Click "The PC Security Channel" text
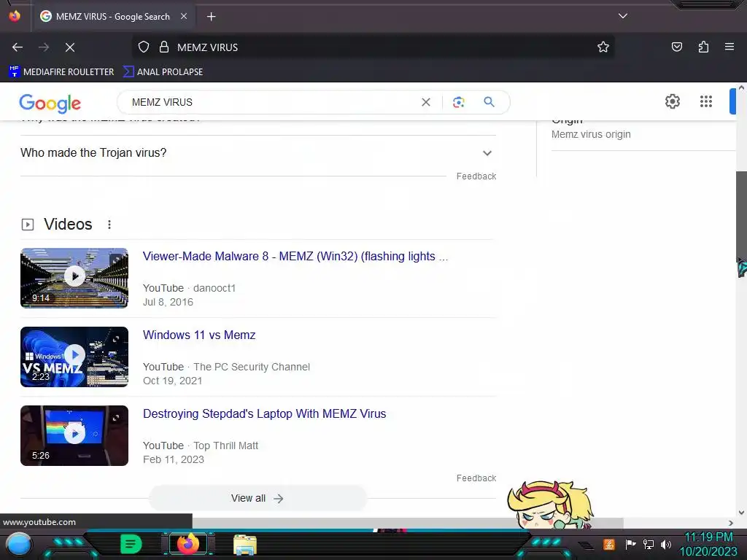747x560 pixels. click(252, 367)
